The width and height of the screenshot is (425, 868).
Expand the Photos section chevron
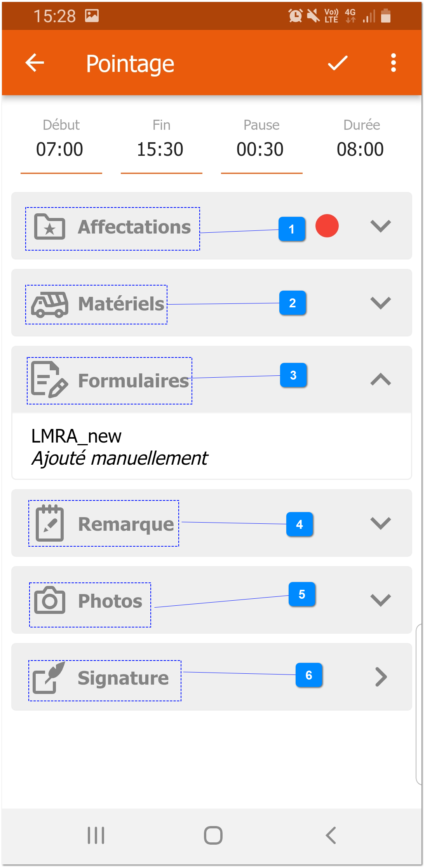coord(380,600)
